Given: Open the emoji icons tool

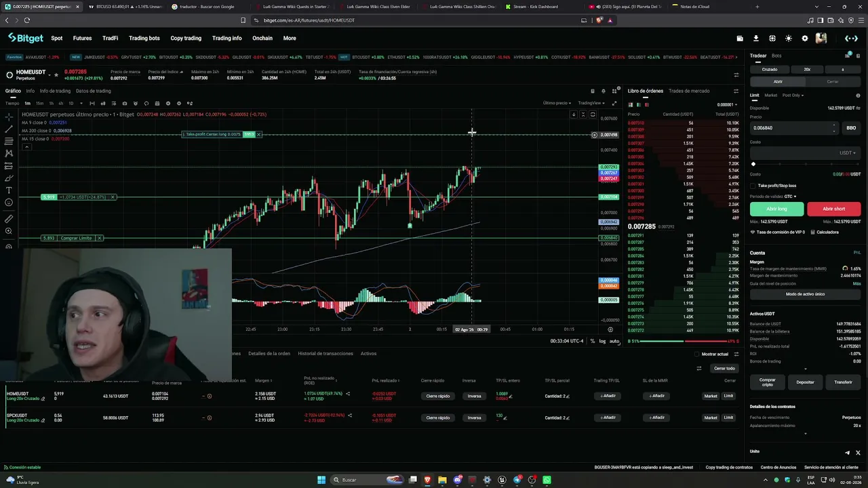Looking at the screenshot, I should tap(9, 202).
